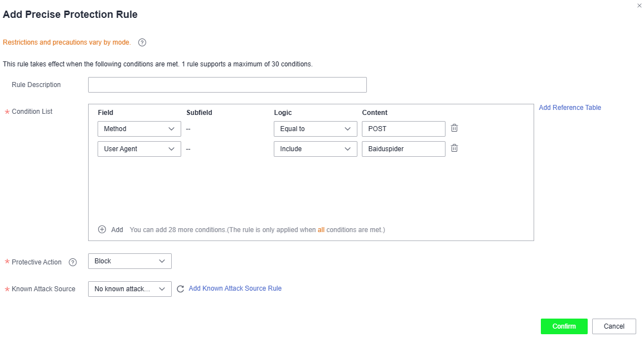Screen dimensions: 644x337
Task: Click the plus icon to add condition
Action: tap(102, 229)
